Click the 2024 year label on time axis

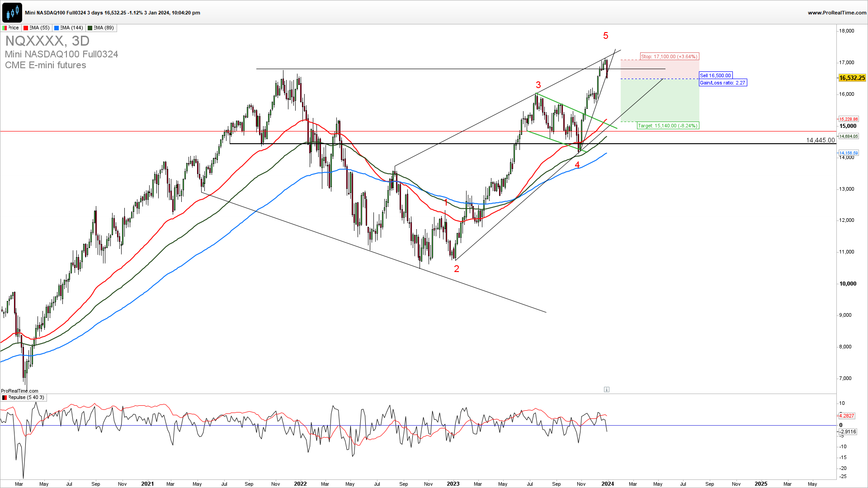click(x=608, y=484)
